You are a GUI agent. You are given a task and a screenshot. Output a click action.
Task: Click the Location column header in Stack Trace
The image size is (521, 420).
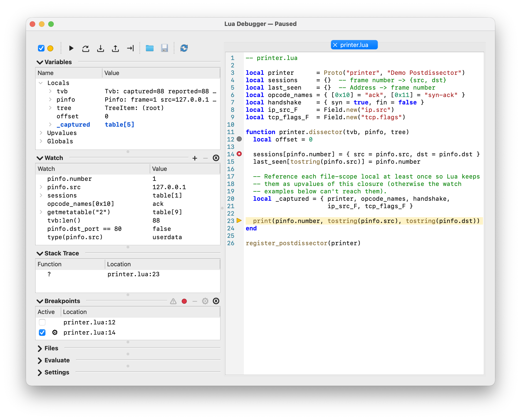pyautogui.click(x=162, y=264)
